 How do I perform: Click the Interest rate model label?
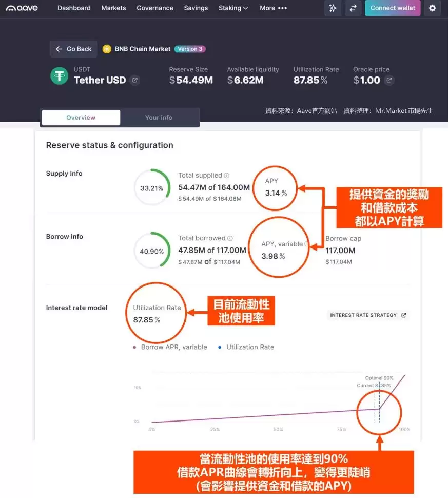(x=76, y=308)
